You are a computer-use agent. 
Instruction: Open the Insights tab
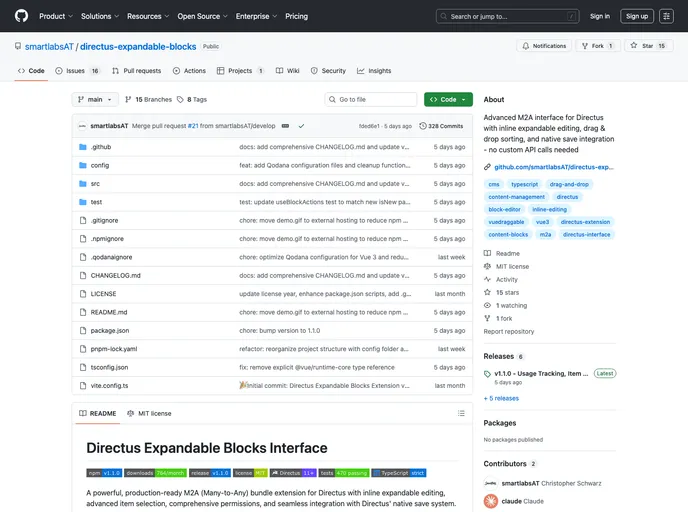pos(374,71)
